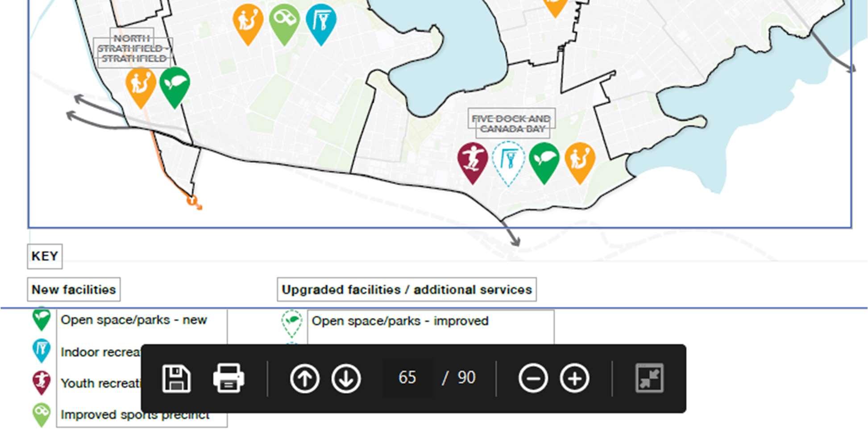868x436 pixels.
Task: Click blue legend icon beside Indoor recreation
Action: pos(42,351)
